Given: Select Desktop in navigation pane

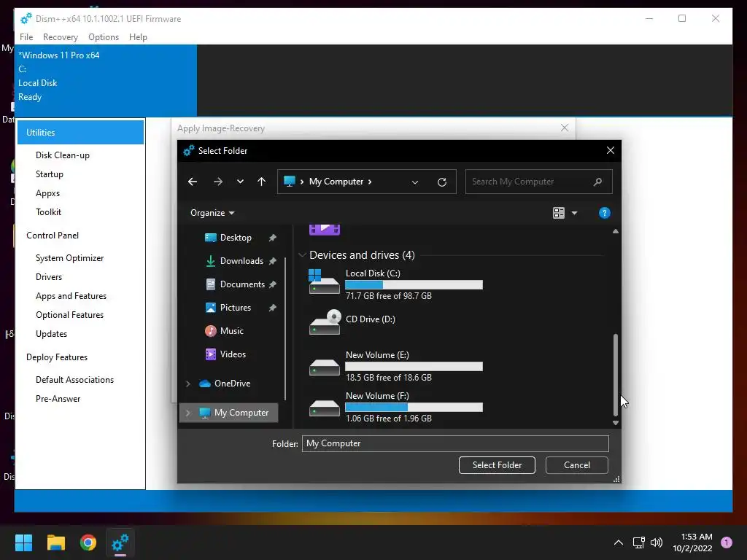Looking at the screenshot, I should click(236, 238).
